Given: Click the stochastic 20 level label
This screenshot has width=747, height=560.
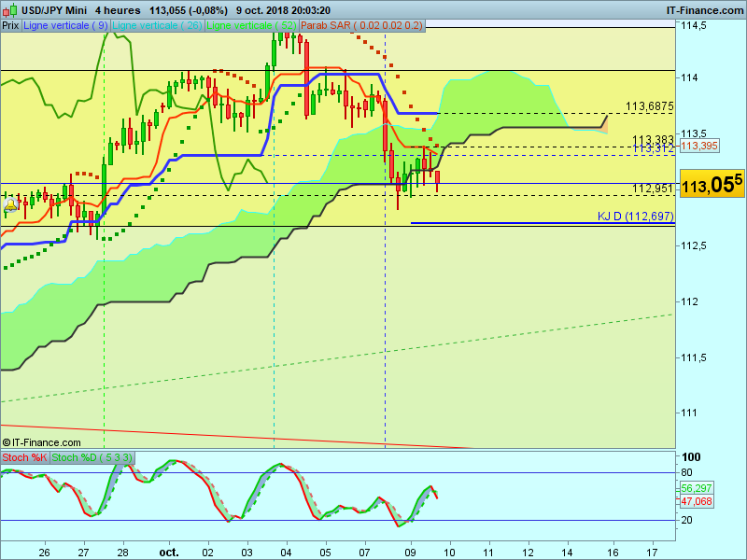Looking at the screenshot, I should (x=686, y=520).
